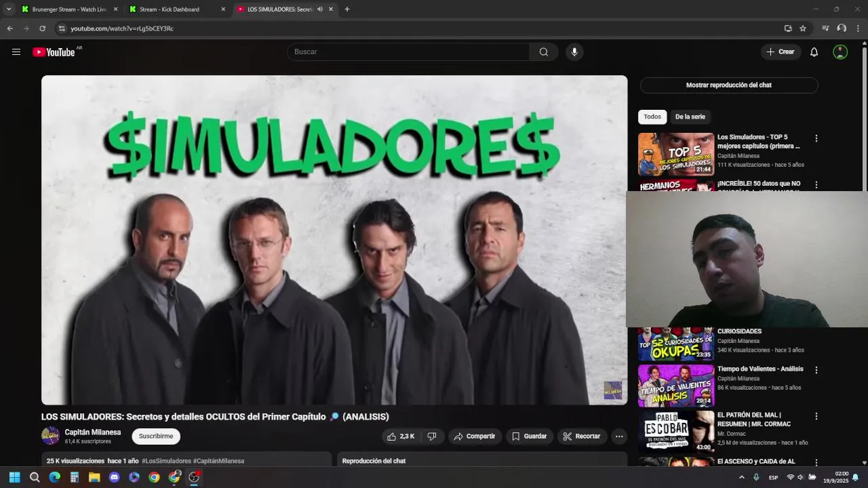Open the tab search dropdown arrow
Viewport: 868px width, 488px height.
(9, 9)
